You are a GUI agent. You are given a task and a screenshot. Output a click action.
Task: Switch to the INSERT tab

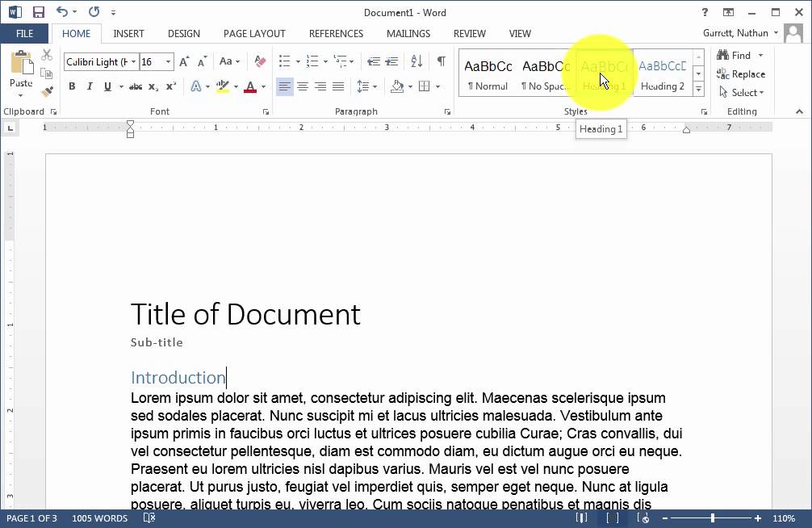point(128,34)
